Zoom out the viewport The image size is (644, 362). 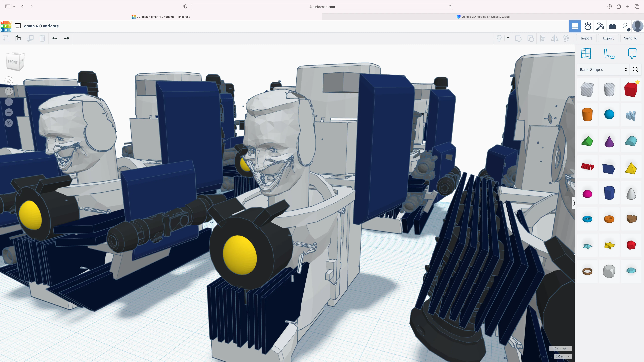coord(9,112)
